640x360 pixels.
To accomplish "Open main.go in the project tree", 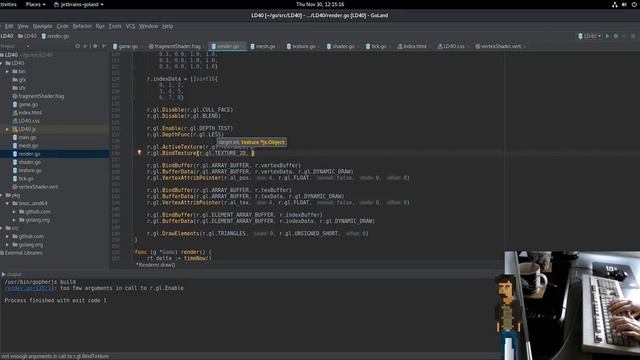I will pyautogui.click(x=24, y=138).
